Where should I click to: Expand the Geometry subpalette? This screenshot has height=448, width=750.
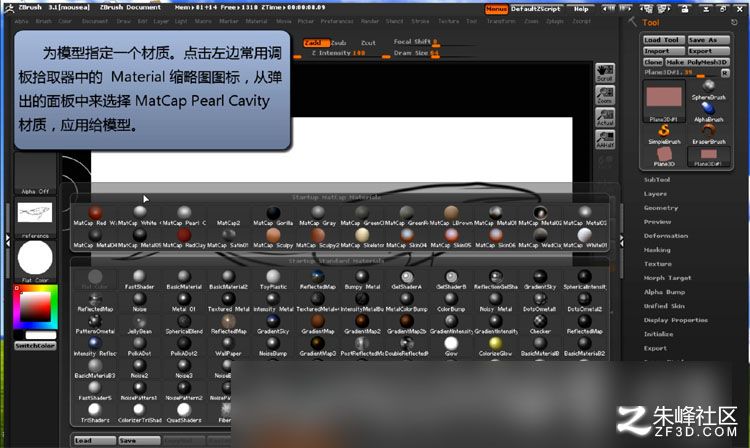[x=661, y=208]
